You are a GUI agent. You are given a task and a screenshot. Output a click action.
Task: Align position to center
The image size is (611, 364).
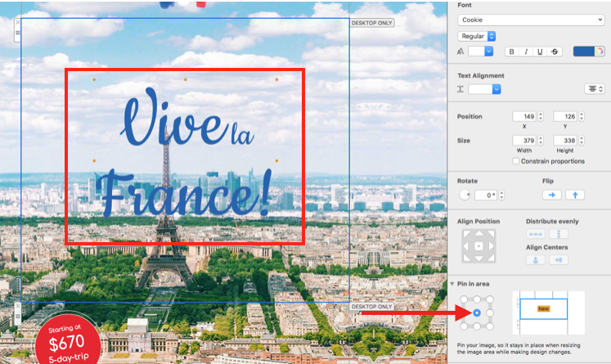coord(478,246)
